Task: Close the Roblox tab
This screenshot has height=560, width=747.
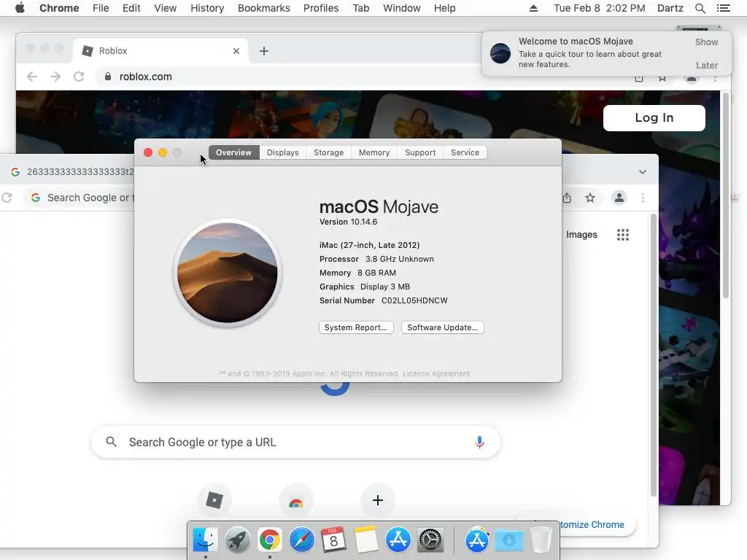Action: tap(236, 51)
